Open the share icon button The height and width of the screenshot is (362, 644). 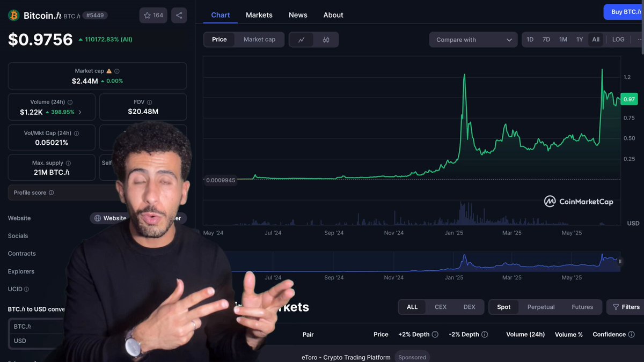[x=179, y=15]
